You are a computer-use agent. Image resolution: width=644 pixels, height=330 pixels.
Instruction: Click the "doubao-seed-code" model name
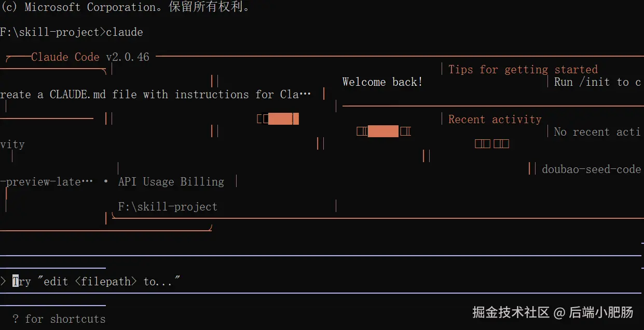tap(592, 169)
